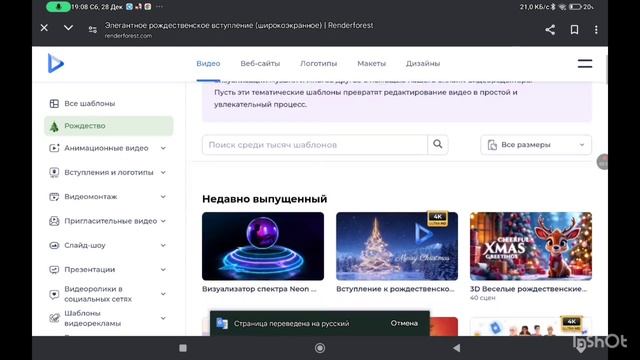Switch to the Макеты tab
This screenshot has height=360, width=640.
371,64
